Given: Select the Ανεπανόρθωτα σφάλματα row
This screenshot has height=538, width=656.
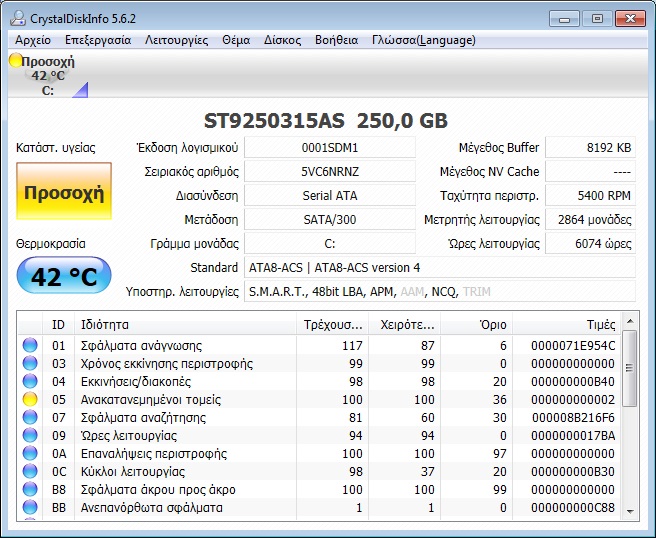Looking at the screenshot, I should [320, 507].
